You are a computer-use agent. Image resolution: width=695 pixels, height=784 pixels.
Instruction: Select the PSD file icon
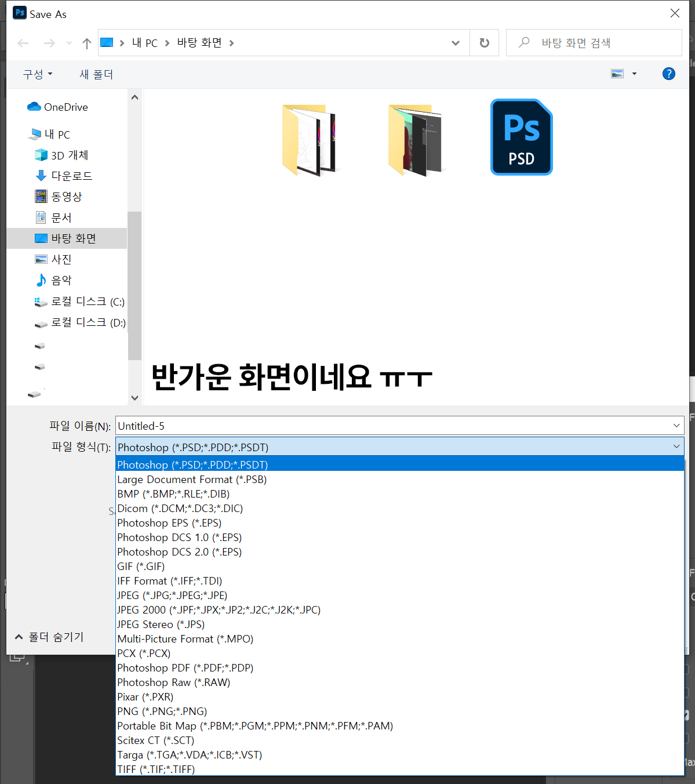521,137
